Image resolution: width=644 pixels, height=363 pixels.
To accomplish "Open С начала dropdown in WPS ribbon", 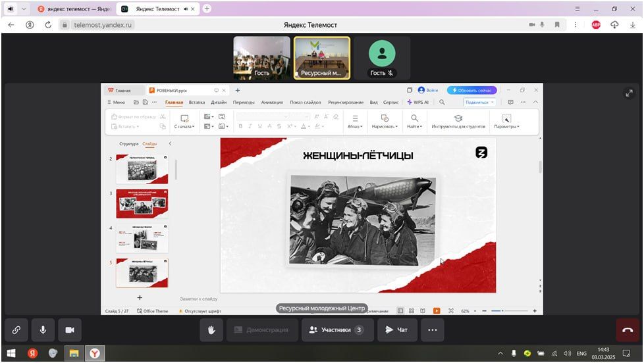I will (184, 122).
